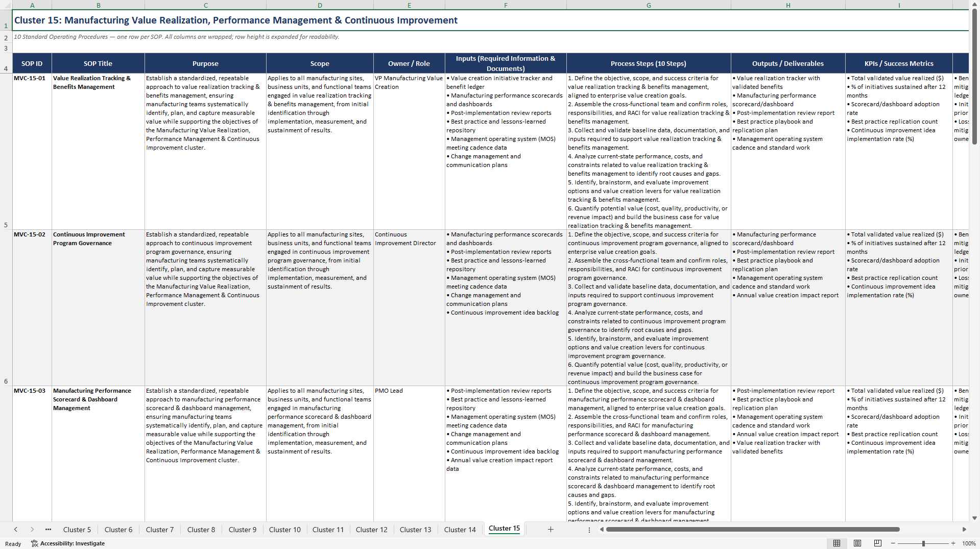Click the 100% zoom level
This screenshot has width=980, height=549.
(969, 543)
